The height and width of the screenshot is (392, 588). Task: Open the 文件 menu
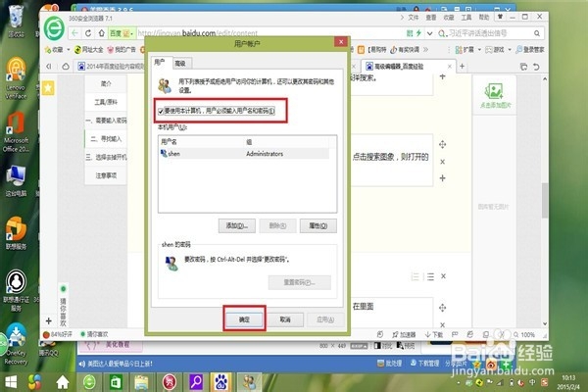pyautogui.click(x=414, y=18)
